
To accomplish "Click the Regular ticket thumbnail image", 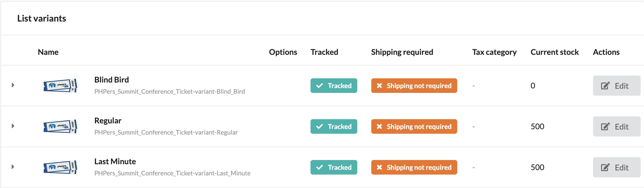I will pos(60,126).
